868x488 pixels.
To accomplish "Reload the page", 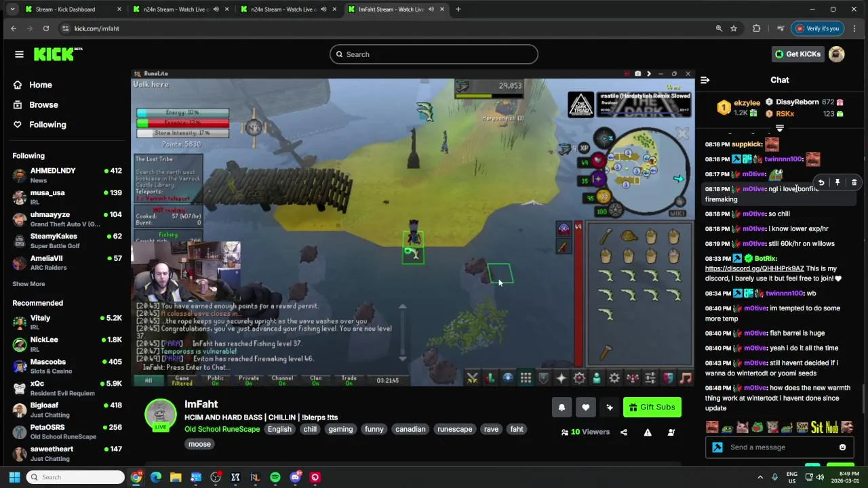I will coord(45,28).
